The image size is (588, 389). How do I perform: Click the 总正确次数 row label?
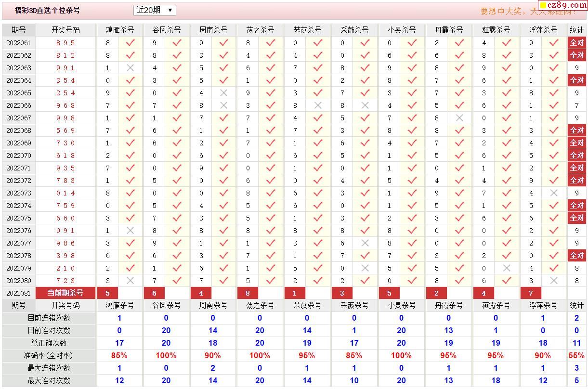(x=49, y=343)
